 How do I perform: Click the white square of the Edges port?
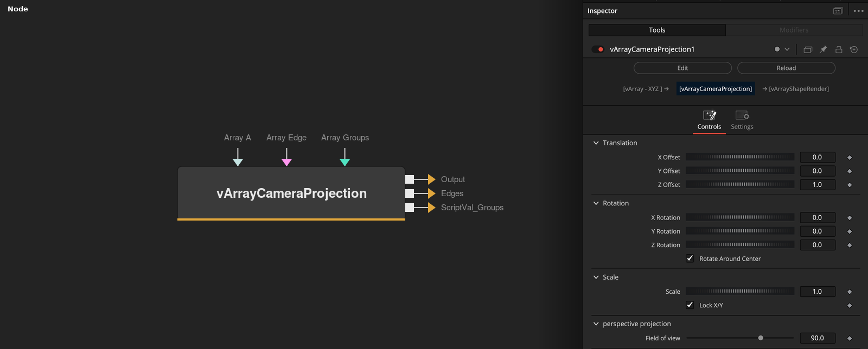[x=410, y=193]
